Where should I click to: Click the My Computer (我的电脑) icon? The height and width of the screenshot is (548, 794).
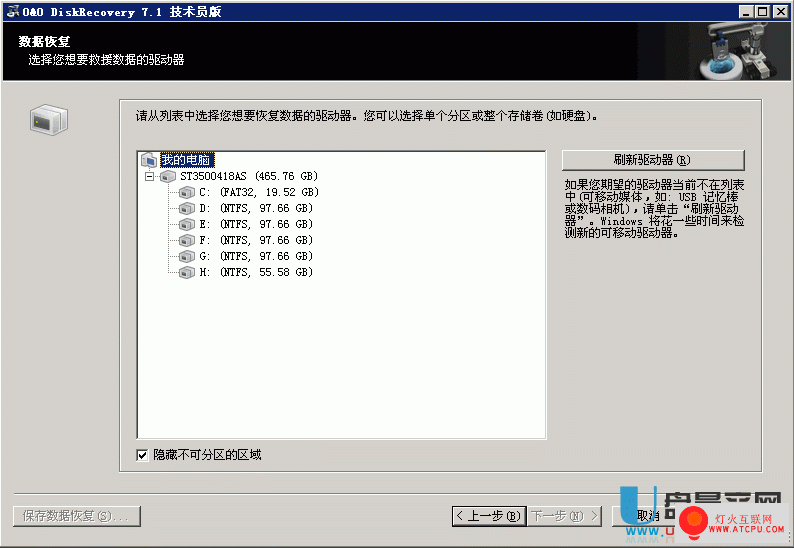149,160
